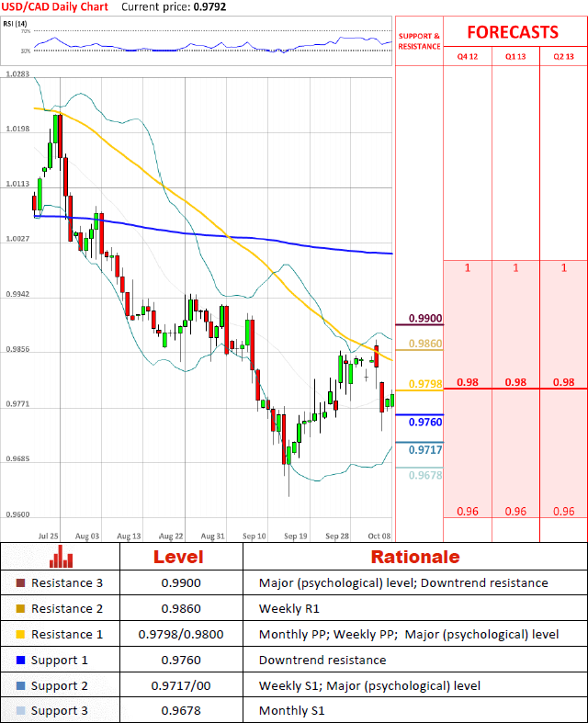Image resolution: width=588 pixels, height=723 pixels.
Task: Click the 0.9900 resistance label on the chart
Action: point(425,319)
